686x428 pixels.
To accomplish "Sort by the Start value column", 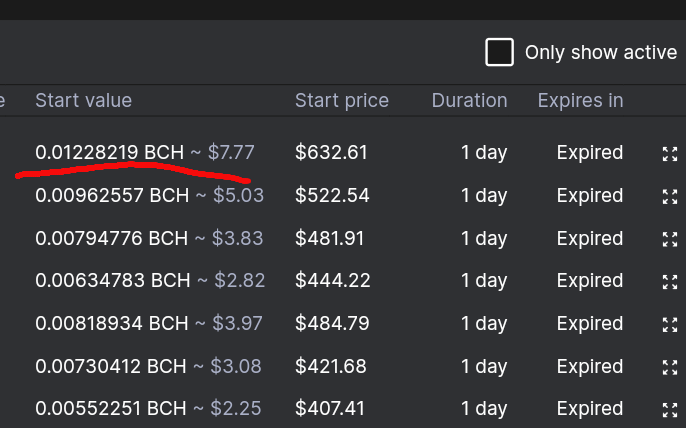I will pos(84,101).
